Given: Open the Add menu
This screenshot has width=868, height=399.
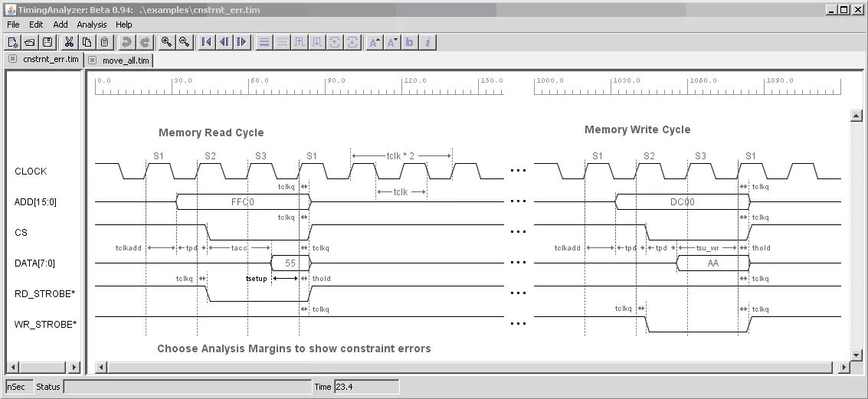Looking at the screenshot, I should click(61, 25).
